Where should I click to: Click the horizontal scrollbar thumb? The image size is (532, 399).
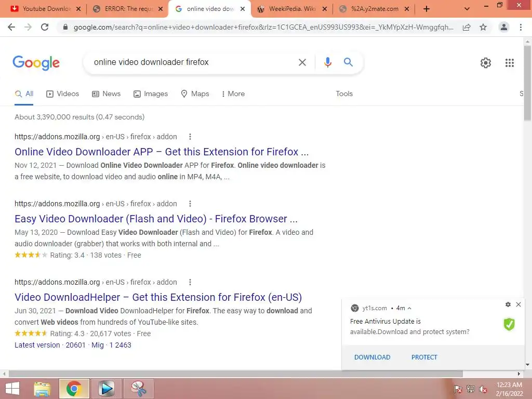tap(236, 374)
